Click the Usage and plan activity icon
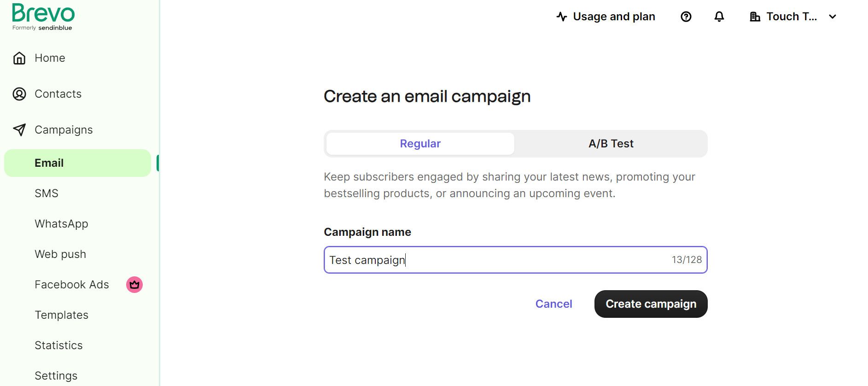Image resolution: width=868 pixels, height=386 pixels. pos(561,17)
